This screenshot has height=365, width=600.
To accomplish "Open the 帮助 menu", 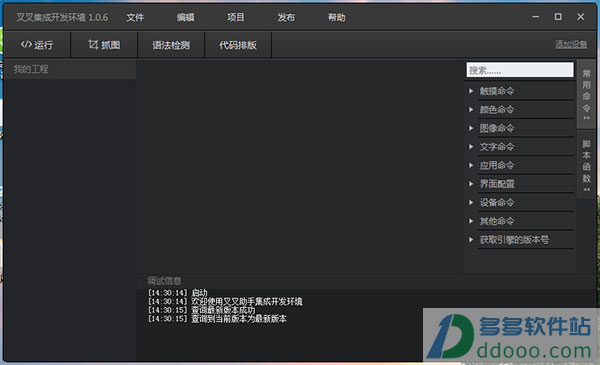I will click(336, 18).
